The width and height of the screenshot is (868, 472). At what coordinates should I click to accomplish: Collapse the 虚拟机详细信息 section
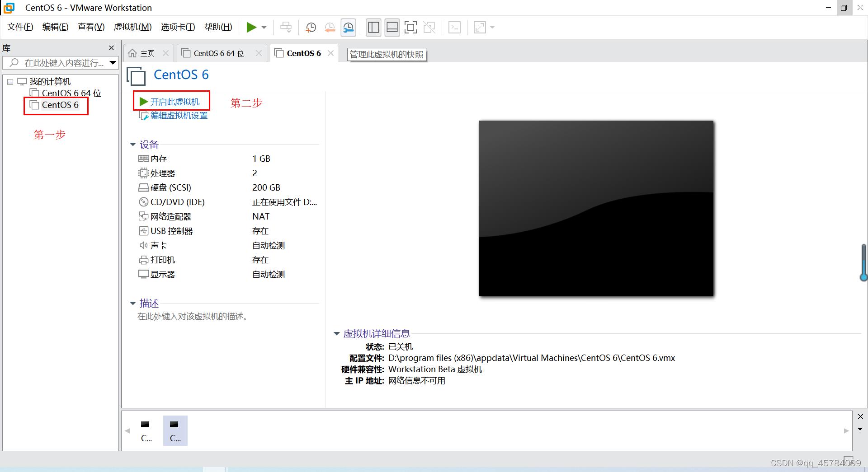[336, 334]
